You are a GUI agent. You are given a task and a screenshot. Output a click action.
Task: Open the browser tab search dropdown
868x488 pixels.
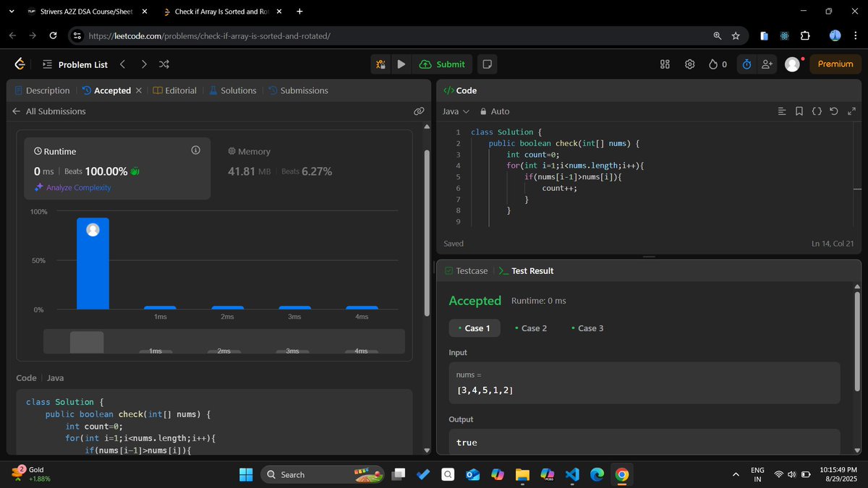coord(10,12)
